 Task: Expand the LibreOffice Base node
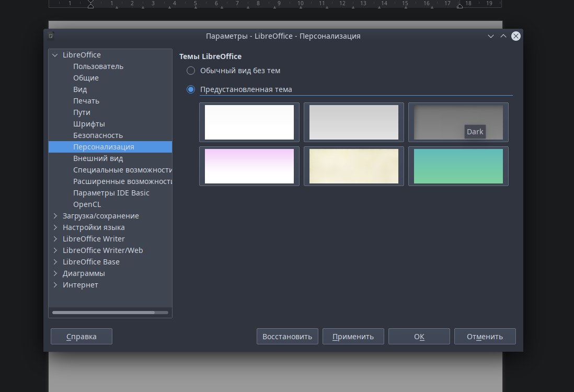pyautogui.click(x=55, y=262)
